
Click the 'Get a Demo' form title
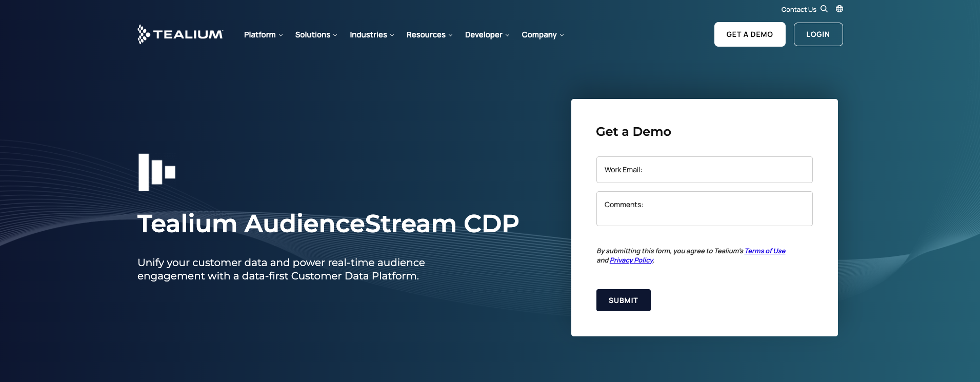[x=633, y=132]
